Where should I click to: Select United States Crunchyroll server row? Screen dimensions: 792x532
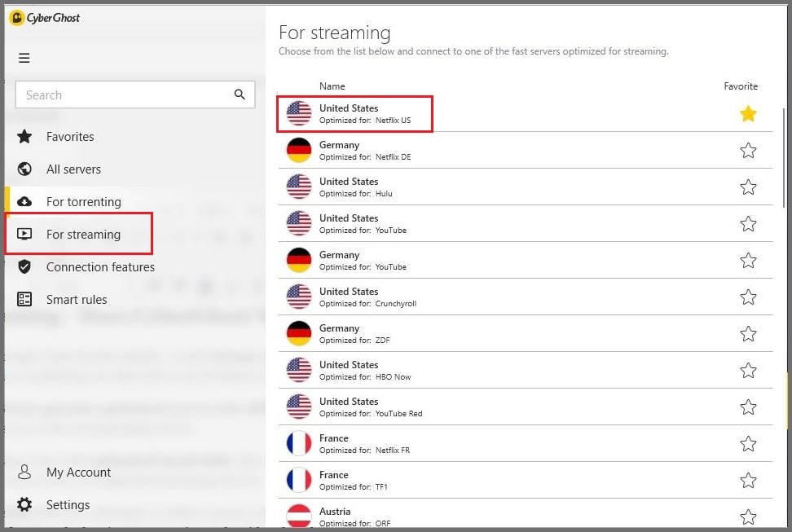click(526, 297)
